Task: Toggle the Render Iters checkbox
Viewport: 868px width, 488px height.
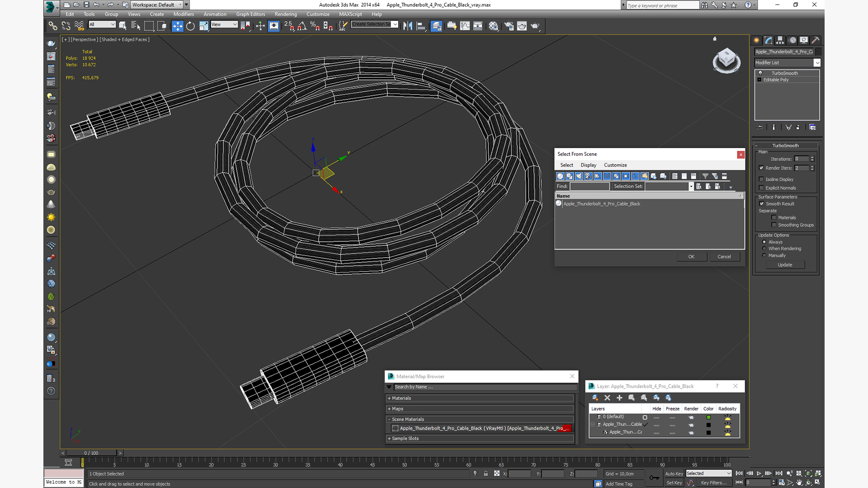Action: pyautogui.click(x=761, y=168)
